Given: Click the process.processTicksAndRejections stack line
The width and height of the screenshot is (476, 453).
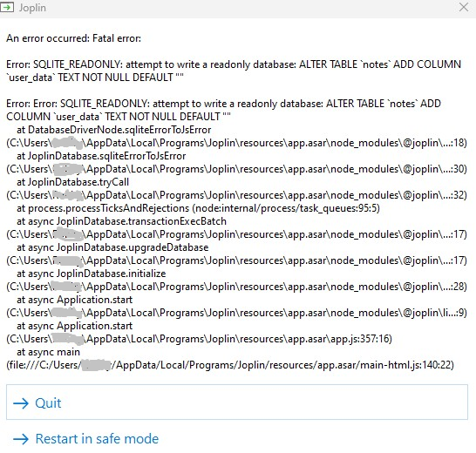Looking at the screenshot, I should pos(198,208).
